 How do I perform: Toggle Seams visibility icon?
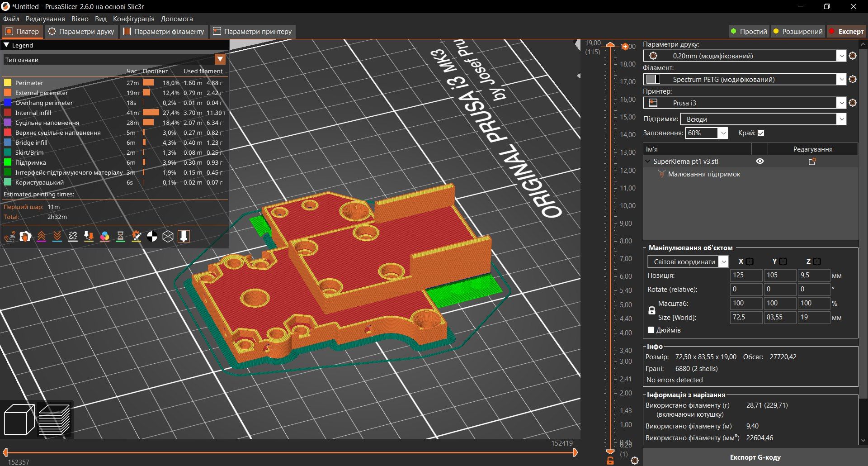click(73, 236)
